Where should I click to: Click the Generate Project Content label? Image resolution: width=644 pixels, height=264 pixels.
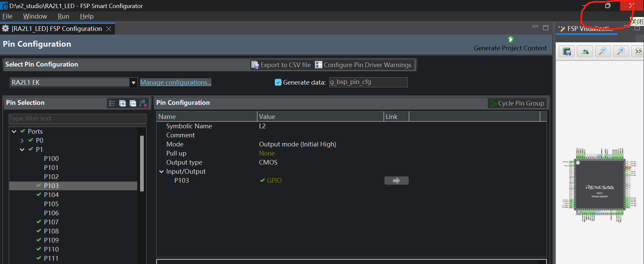tap(510, 48)
